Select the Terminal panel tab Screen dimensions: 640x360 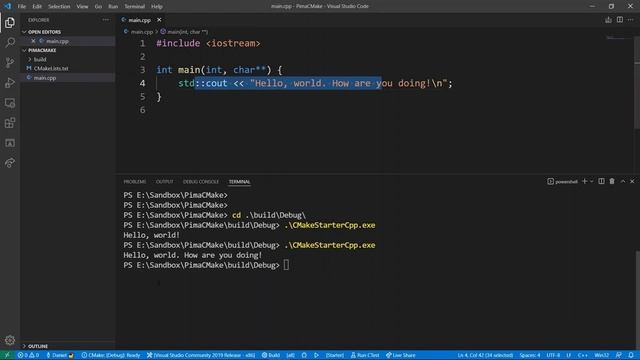[x=240, y=182]
